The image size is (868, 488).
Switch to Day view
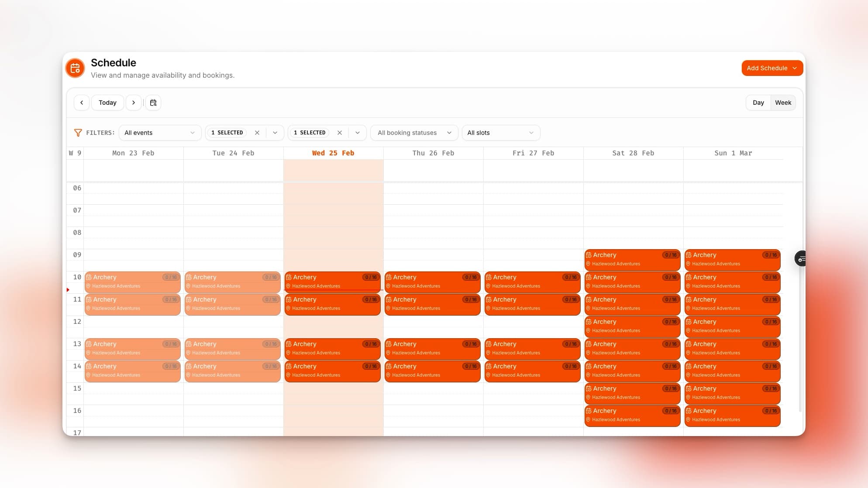point(758,103)
